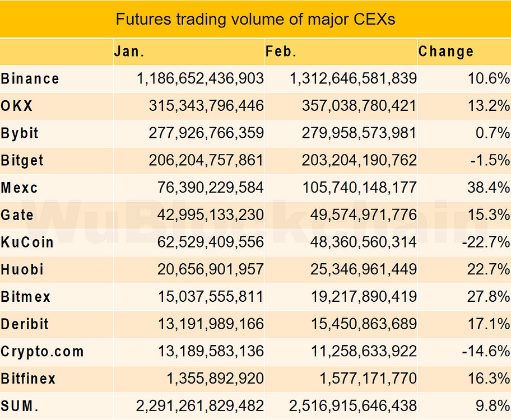The height and width of the screenshot is (420, 511).
Task: Select the SUM. February total cell
Action: click(341, 406)
